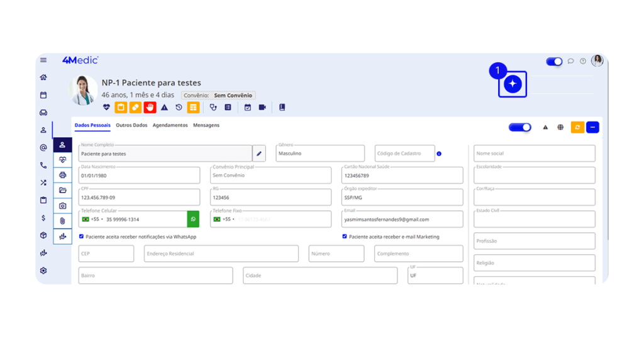Expand the UF state selector
Viewport: 644px width, 338px height.
435,276
